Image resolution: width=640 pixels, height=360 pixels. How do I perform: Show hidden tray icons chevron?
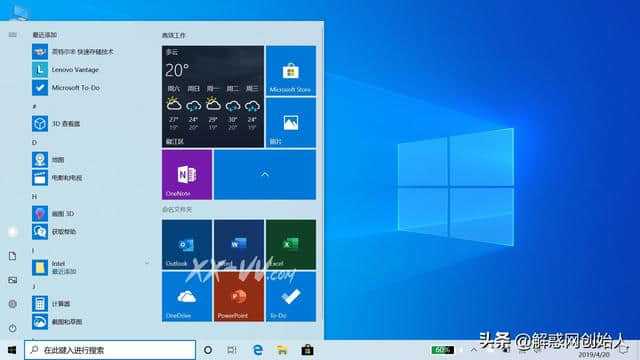pyautogui.click(x=473, y=350)
